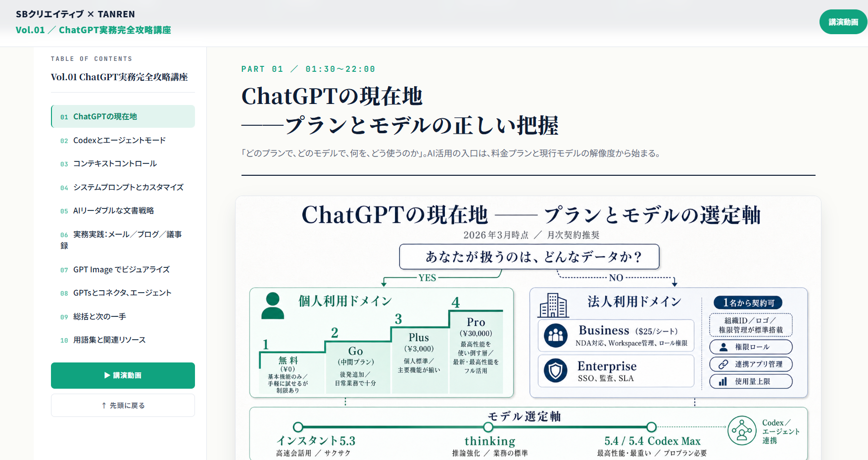This screenshot has width=868, height=460.
Task: Click the question box あなたが扱うのは、どんなデータか？
Action: click(530, 256)
